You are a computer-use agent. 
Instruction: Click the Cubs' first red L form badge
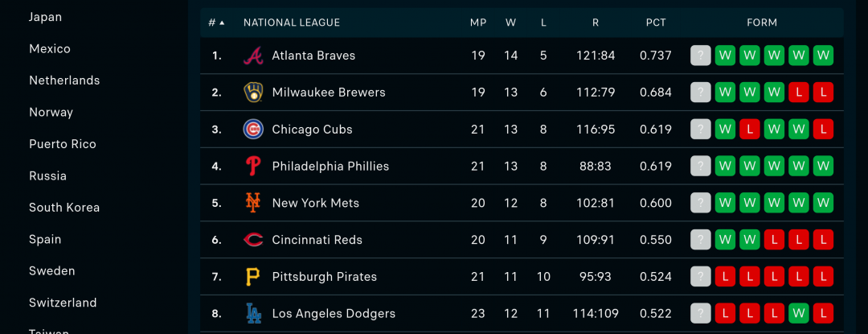[x=750, y=130]
